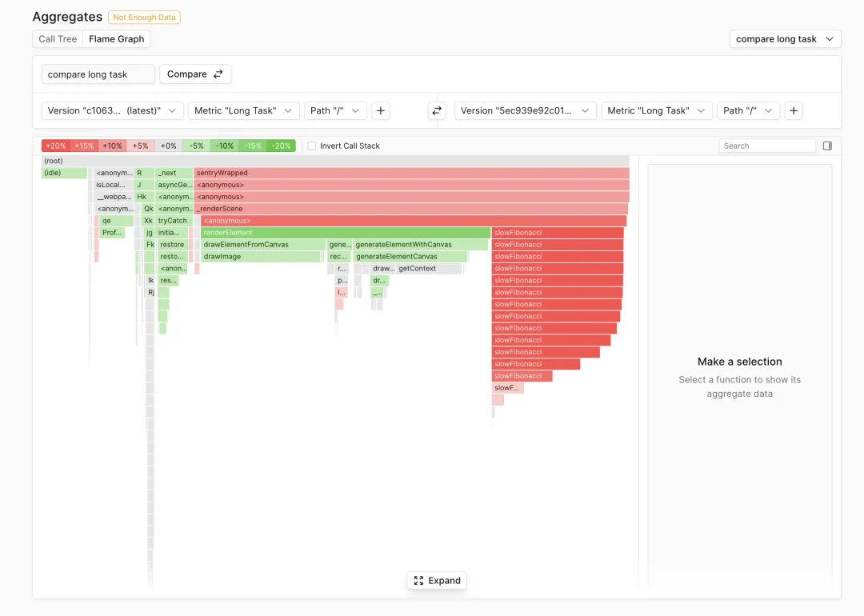Click the +0% legend swatch
This screenshot has height=616, width=864.
tap(169, 146)
